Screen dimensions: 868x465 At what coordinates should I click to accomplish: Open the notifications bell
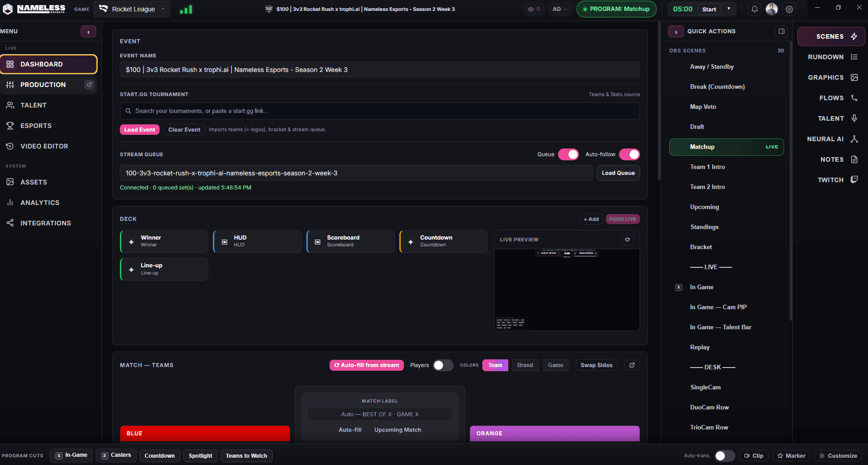tap(754, 9)
